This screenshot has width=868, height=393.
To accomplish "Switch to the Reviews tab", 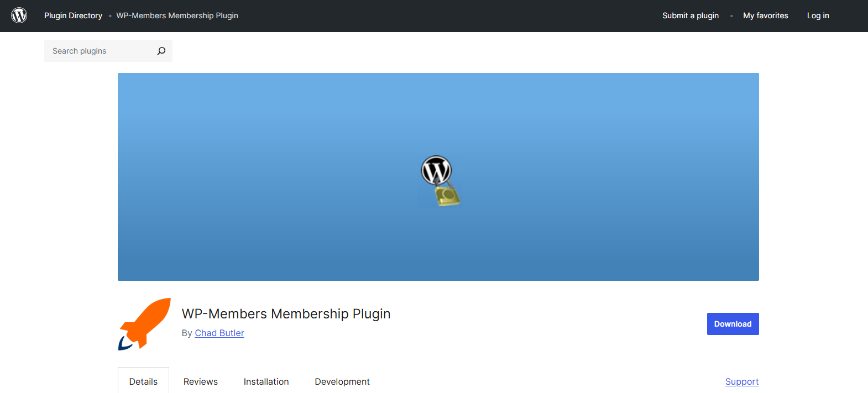I will point(201,381).
